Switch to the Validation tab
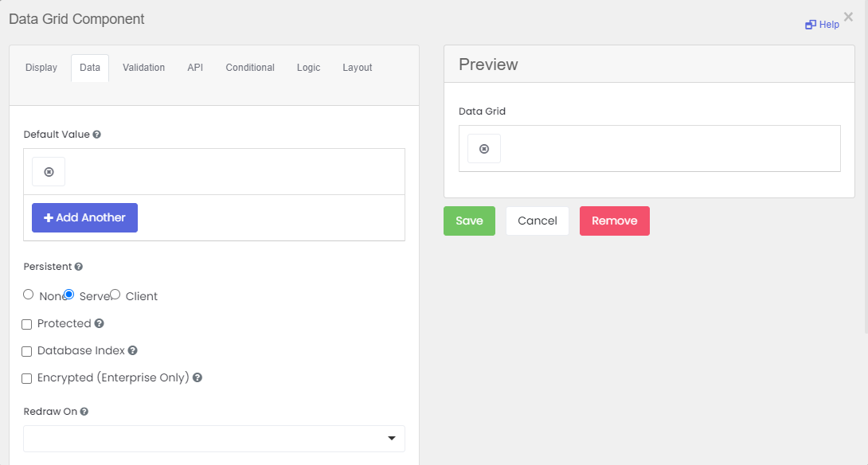The image size is (868, 465). click(143, 68)
